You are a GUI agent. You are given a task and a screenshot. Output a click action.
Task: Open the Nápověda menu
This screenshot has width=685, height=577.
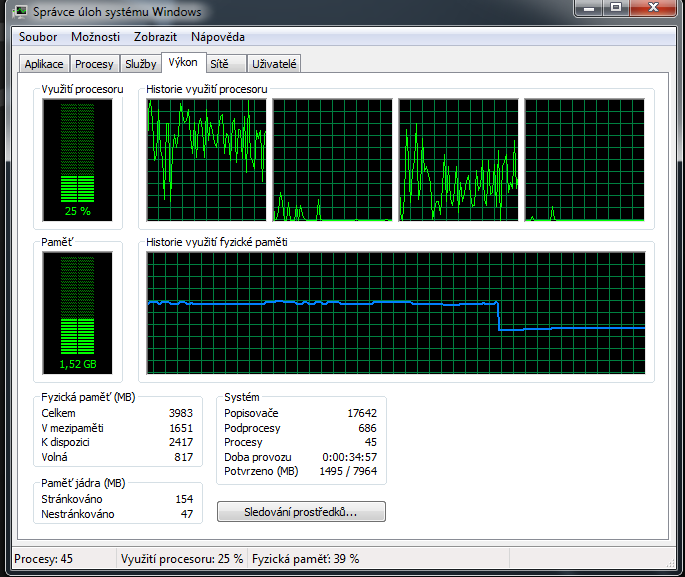coord(218,37)
